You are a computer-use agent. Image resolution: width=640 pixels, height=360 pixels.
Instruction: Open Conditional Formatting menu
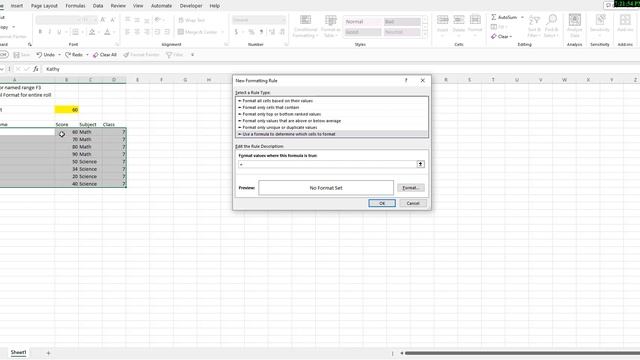305,26
